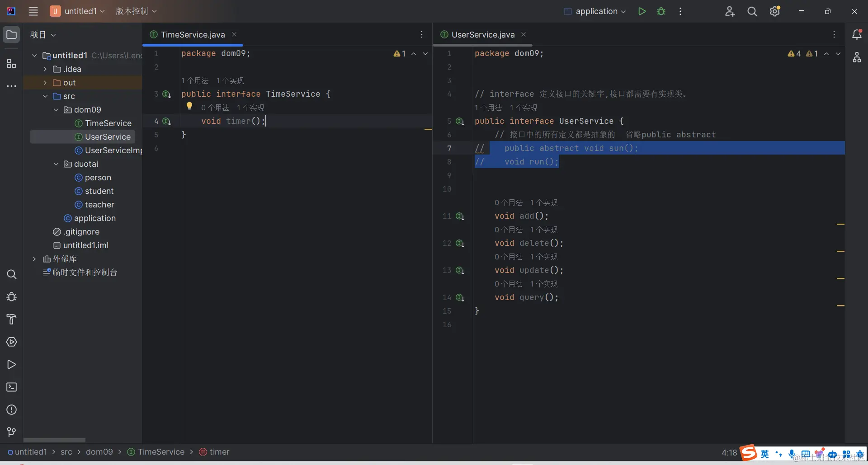The image size is (868, 465).
Task: Toggle the Project tool window
Action: [x=11, y=35]
